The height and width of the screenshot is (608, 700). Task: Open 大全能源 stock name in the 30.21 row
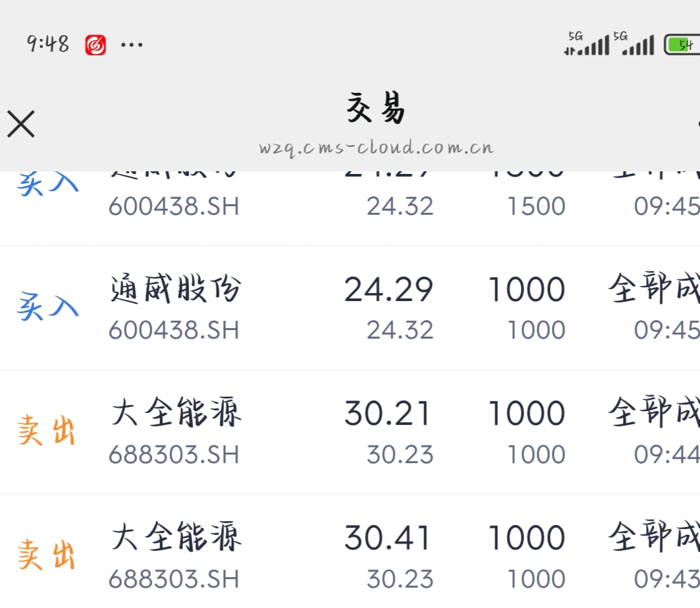click(x=176, y=412)
